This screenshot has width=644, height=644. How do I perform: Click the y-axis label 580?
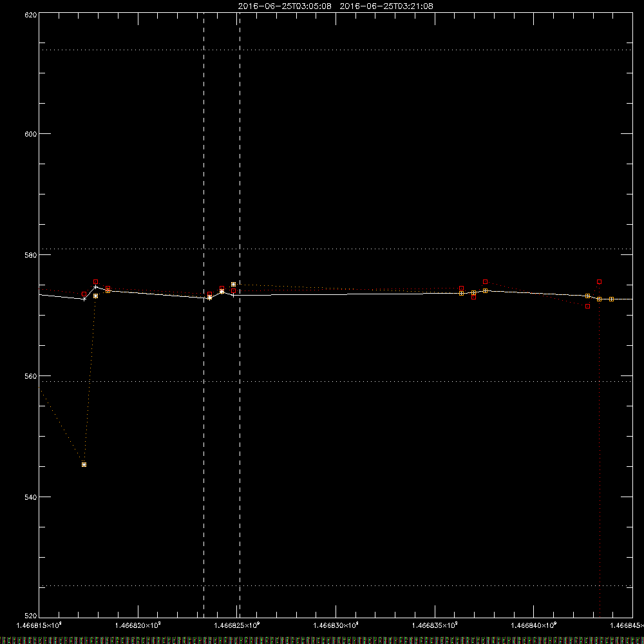pos(31,254)
